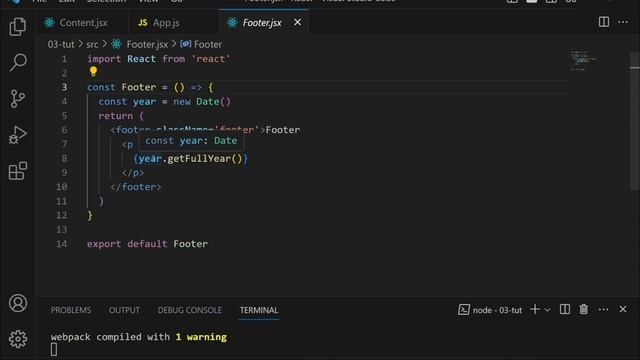Click the '1 warning' terminal text

click(x=201, y=337)
